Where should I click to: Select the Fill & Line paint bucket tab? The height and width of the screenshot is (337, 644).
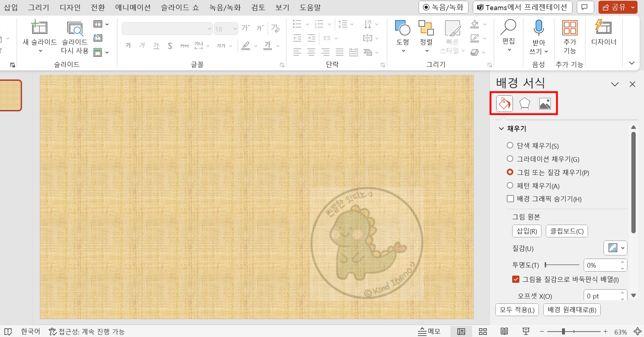coord(505,104)
